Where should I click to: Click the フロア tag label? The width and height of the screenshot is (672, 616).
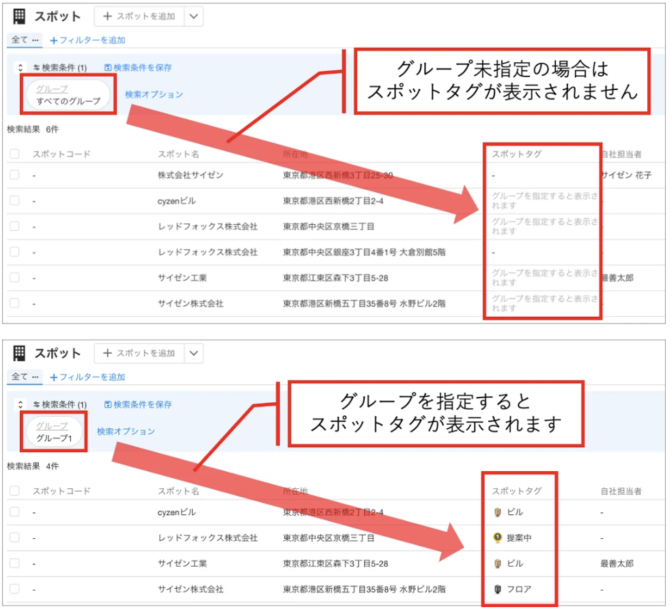tap(519, 589)
